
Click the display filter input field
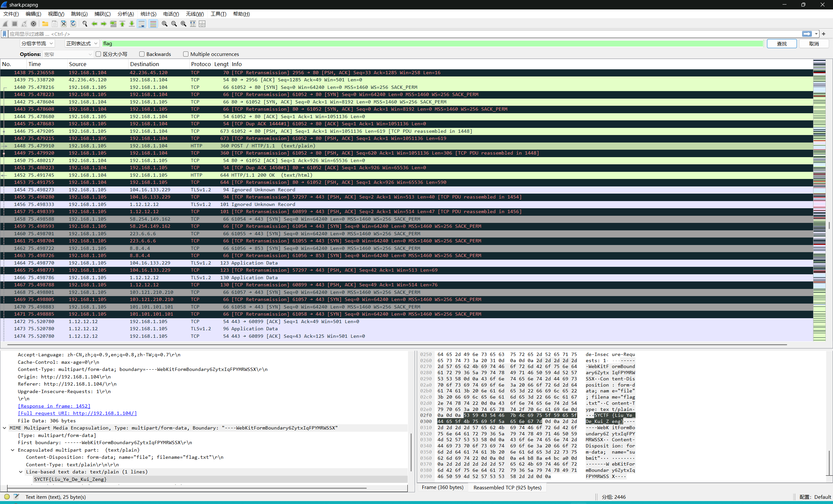coord(402,34)
